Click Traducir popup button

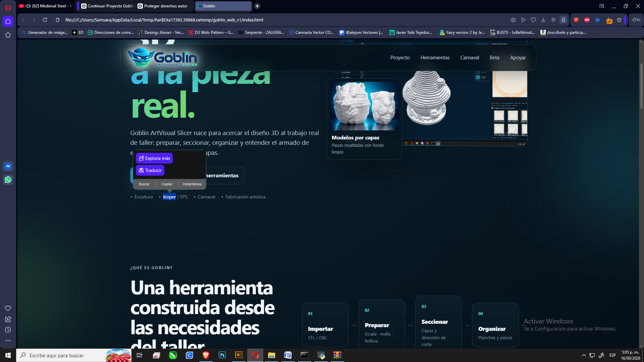click(x=150, y=170)
